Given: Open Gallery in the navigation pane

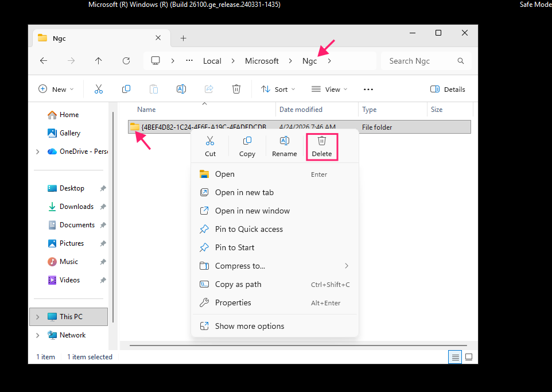Looking at the screenshot, I should pos(69,133).
